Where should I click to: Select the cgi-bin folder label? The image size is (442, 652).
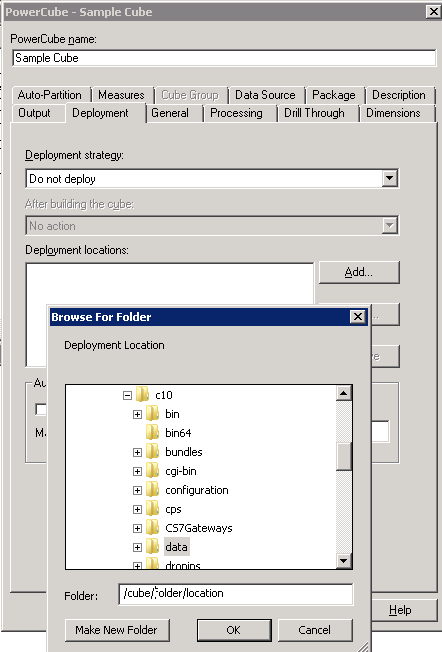pos(181,471)
